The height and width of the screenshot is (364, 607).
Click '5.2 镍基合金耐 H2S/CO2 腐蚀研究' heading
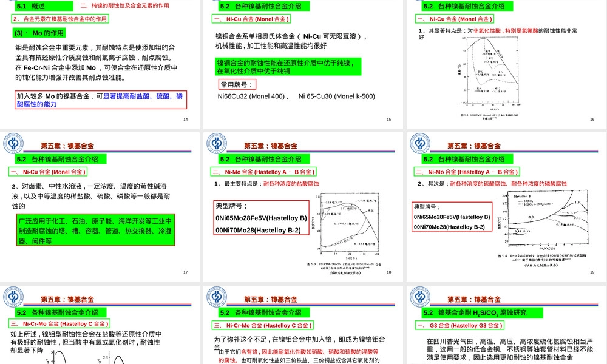(x=482, y=313)
